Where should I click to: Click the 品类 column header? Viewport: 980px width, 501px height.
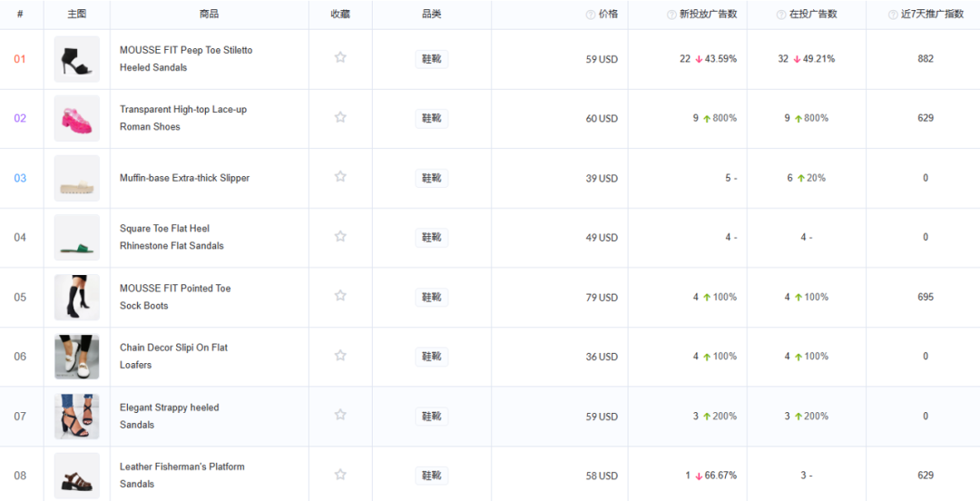point(431,15)
